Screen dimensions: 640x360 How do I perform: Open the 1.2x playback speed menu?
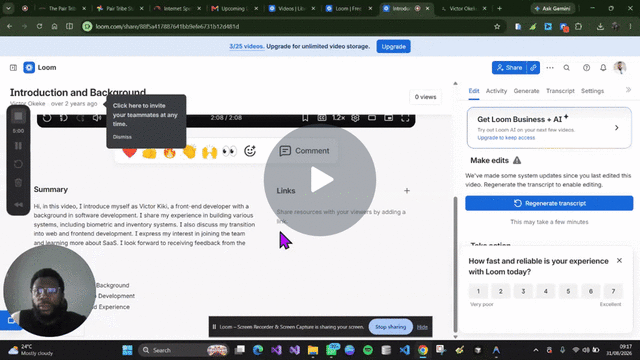338,118
